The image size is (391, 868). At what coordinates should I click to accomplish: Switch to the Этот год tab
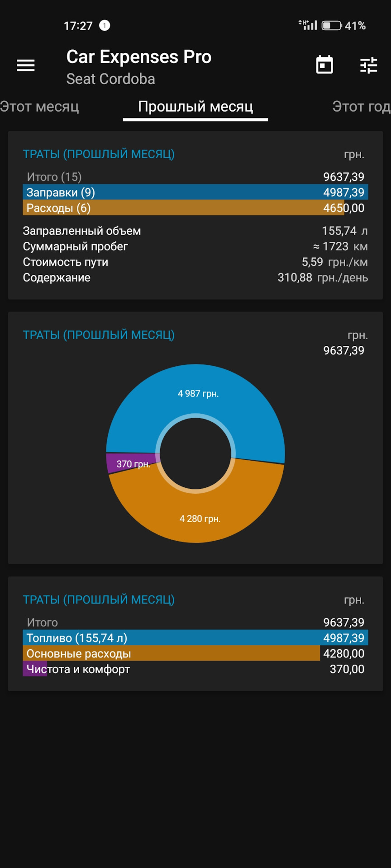tap(361, 107)
